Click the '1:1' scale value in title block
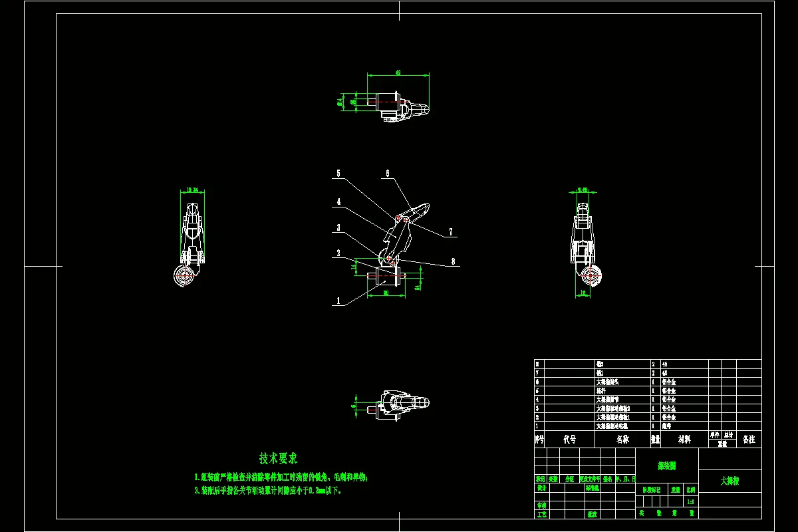This screenshot has height=532, width=798. 691,501
